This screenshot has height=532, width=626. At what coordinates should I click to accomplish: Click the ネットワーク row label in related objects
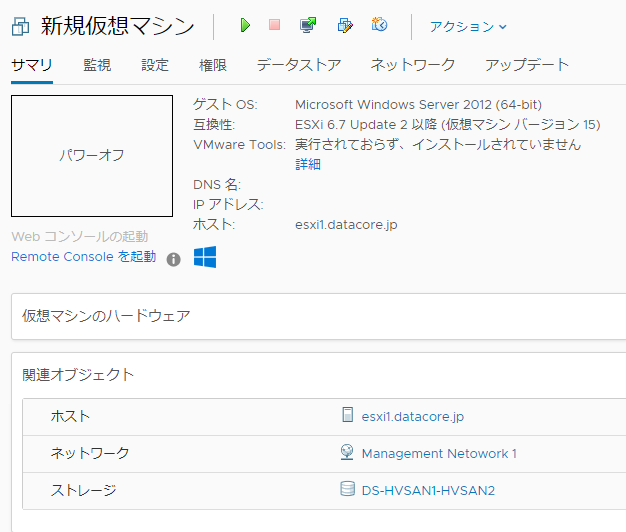tap(90, 453)
